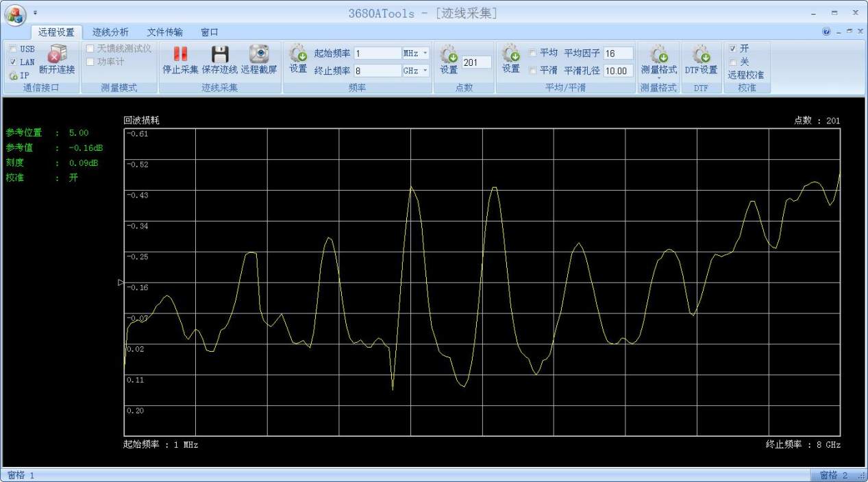Click the 远程校准 remote calibration button
This screenshot has height=482, width=868.
(x=745, y=75)
